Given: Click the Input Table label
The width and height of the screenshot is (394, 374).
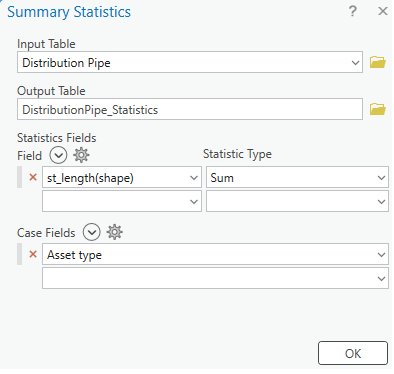Looking at the screenshot, I should [x=46, y=44].
